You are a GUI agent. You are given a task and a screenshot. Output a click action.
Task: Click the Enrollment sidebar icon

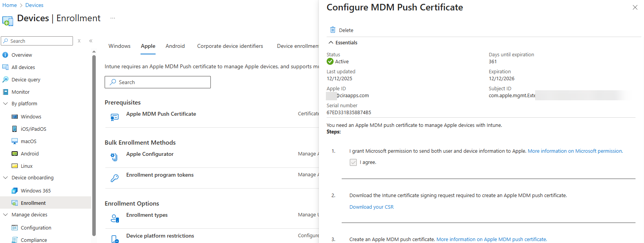(x=15, y=203)
